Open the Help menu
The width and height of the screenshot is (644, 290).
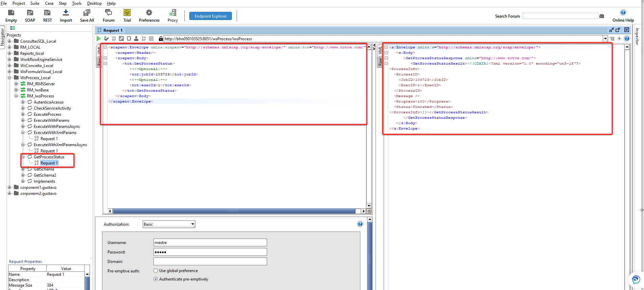pyautogui.click(x=111, y=3)
